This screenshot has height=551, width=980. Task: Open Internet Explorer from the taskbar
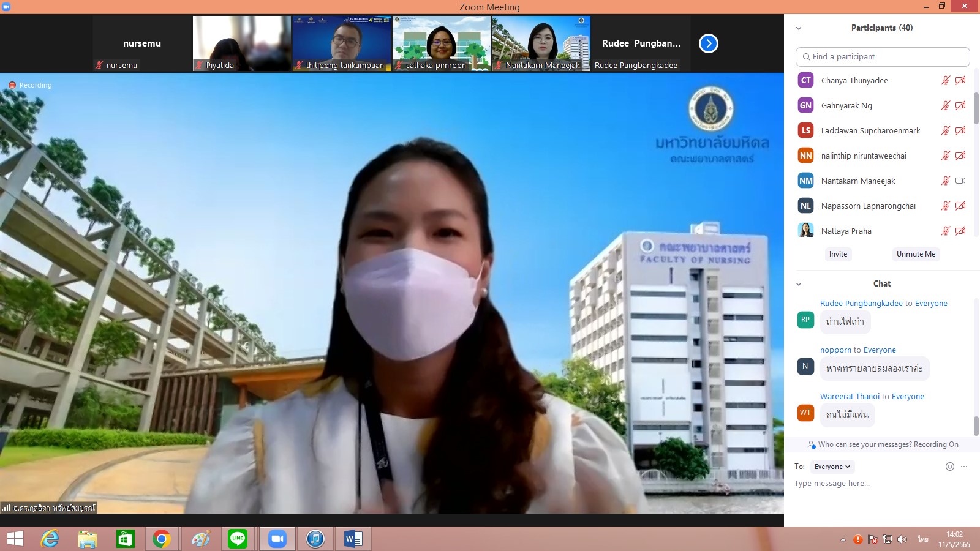click(50, 539)
